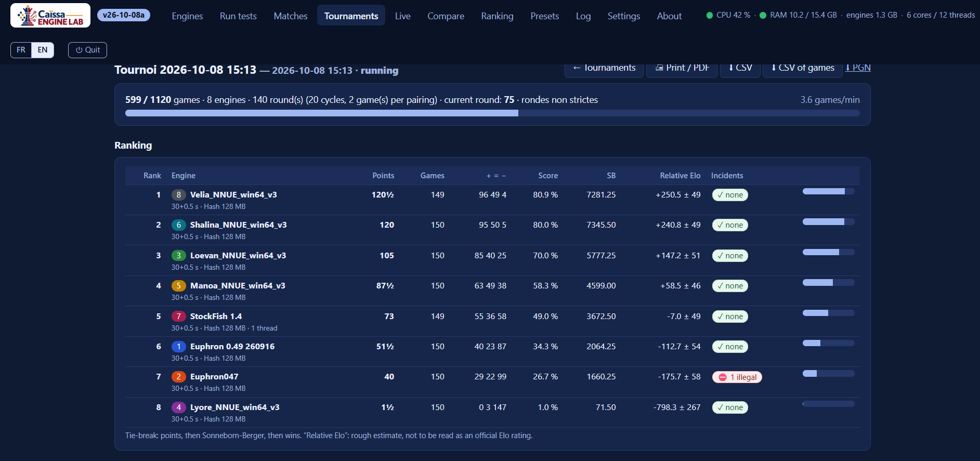
Task: Open the Live view
Action: (402, 16)
